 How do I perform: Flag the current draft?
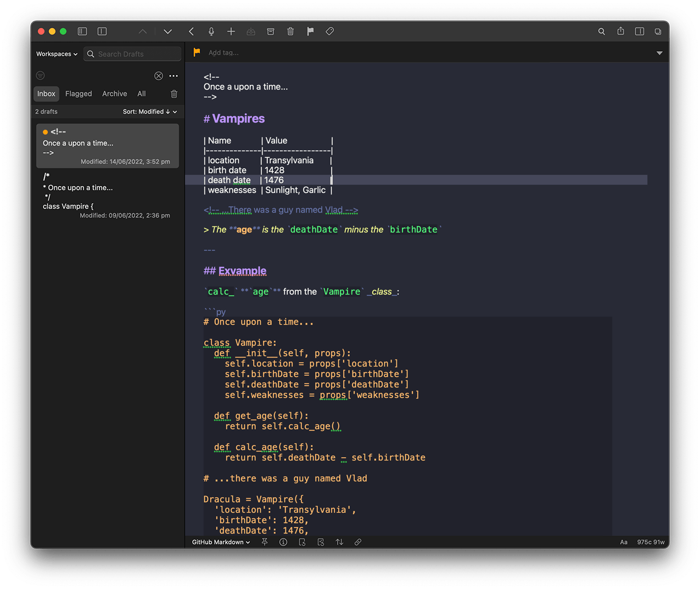click(x=310, y=31)
